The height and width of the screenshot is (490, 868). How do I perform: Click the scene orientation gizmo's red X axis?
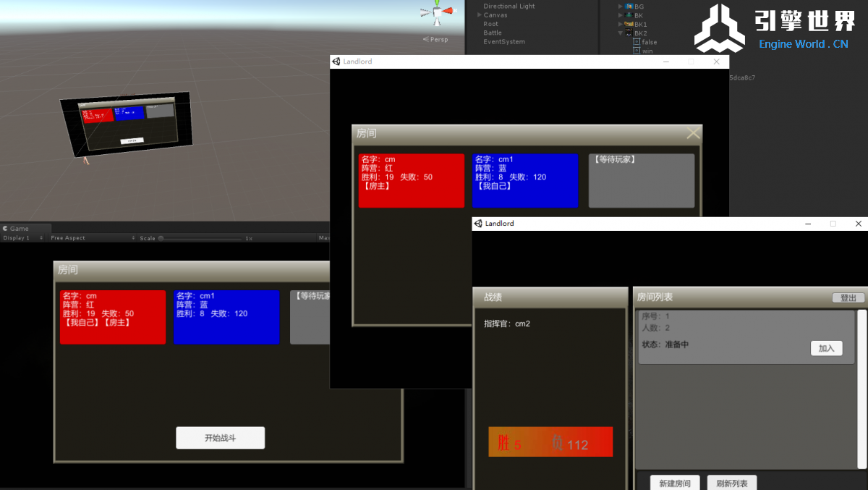[450, 12]
